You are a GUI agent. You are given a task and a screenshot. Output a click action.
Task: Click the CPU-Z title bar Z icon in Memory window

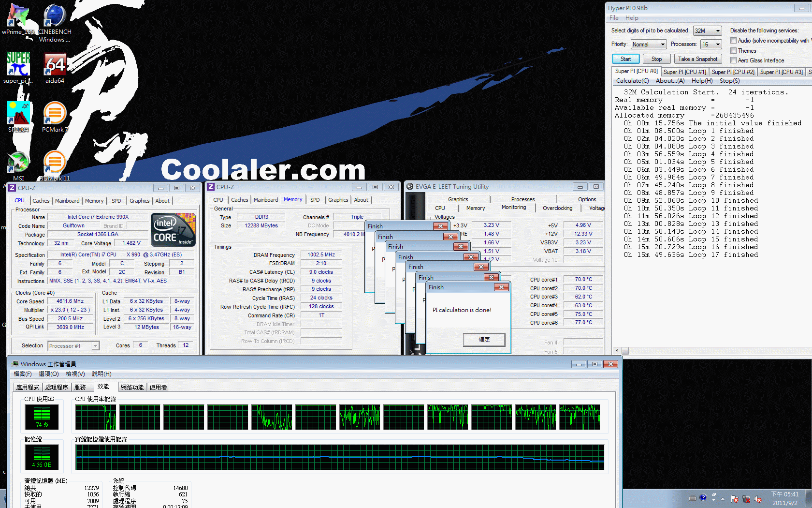211,187
